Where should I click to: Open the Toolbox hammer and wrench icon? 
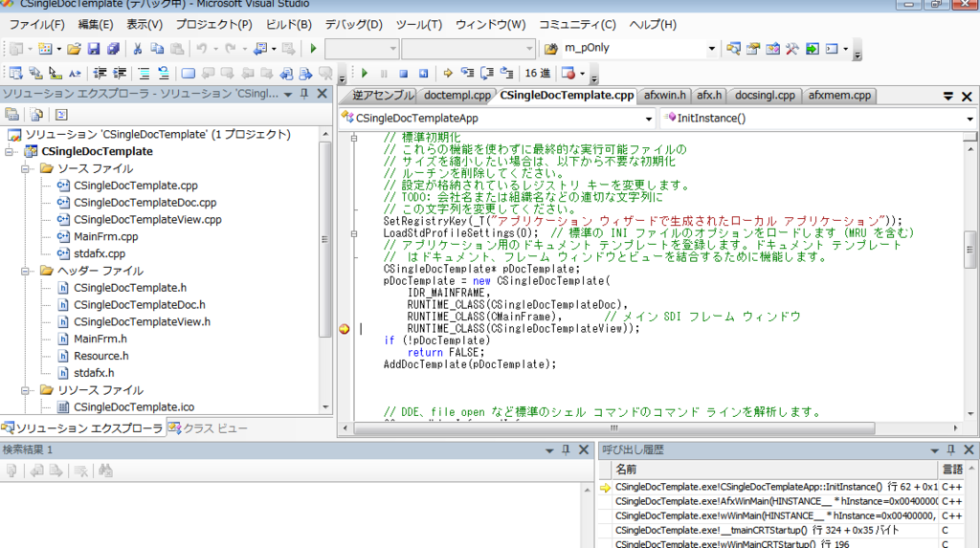coord(791,48)
